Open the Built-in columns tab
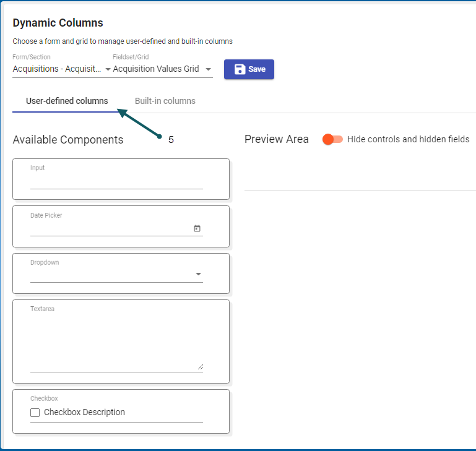This screenshot has height=451, width=476. [x=165, y=101]
